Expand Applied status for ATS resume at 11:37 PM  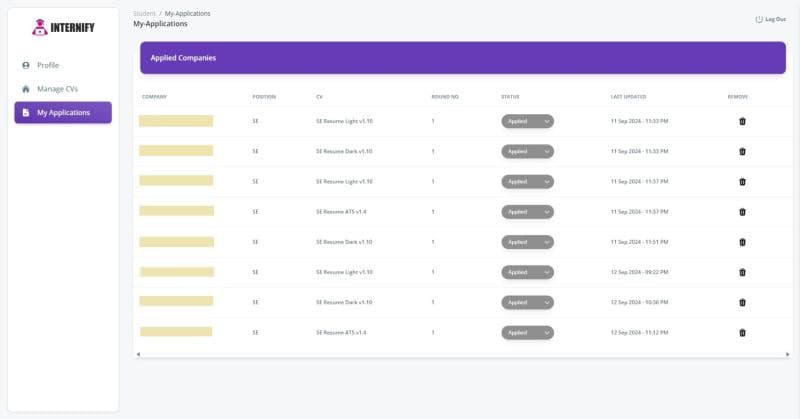click(528, 212)
